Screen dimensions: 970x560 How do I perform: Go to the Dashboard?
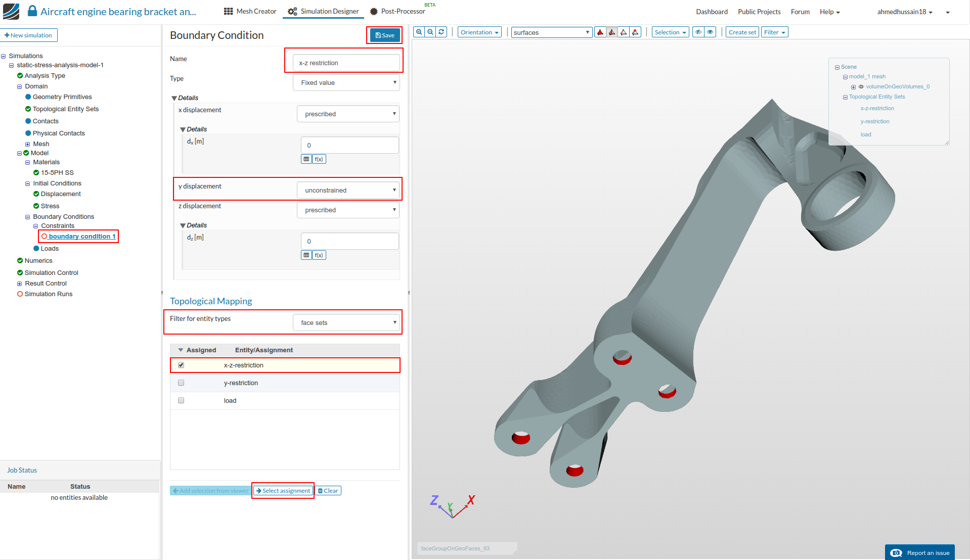coord(712,12)
